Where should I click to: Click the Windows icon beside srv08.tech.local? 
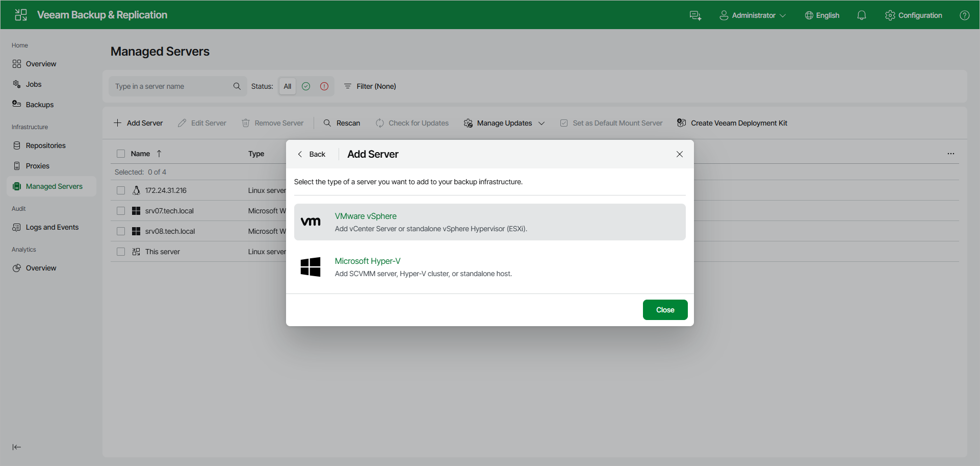pyautogui.click(x=136, y=231)
